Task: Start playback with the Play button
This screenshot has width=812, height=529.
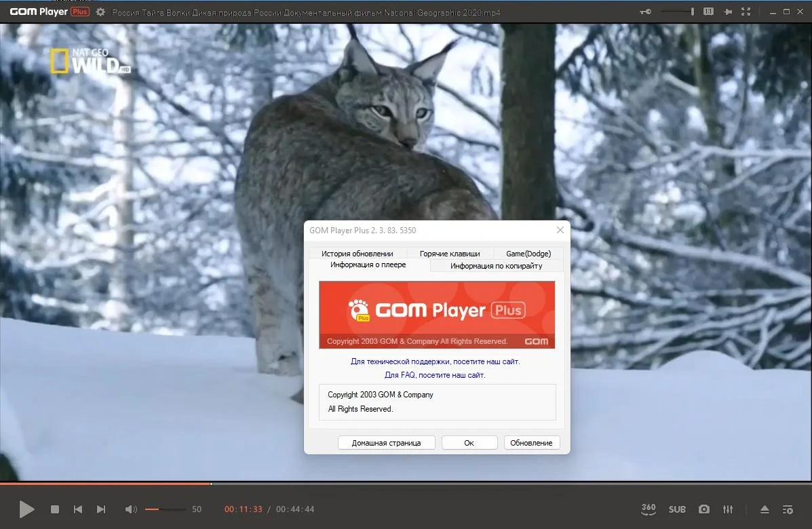Action: (26, 509)
